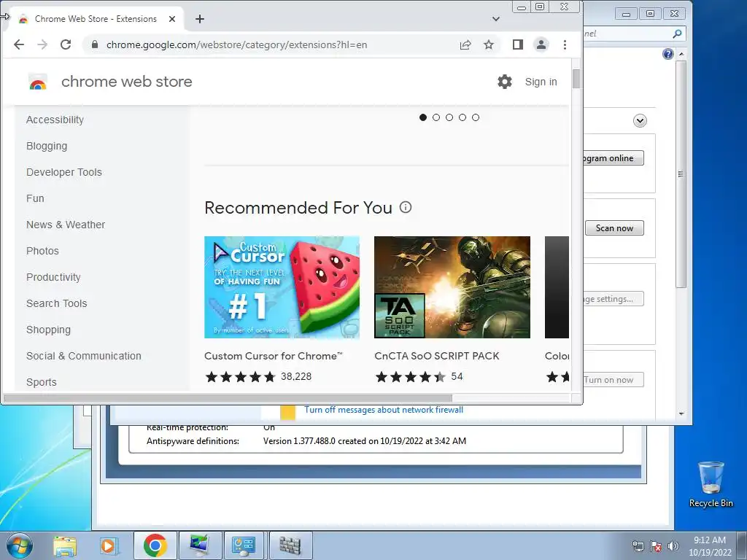Open the firewall brick-wall taskbar button

coord(290,545)
